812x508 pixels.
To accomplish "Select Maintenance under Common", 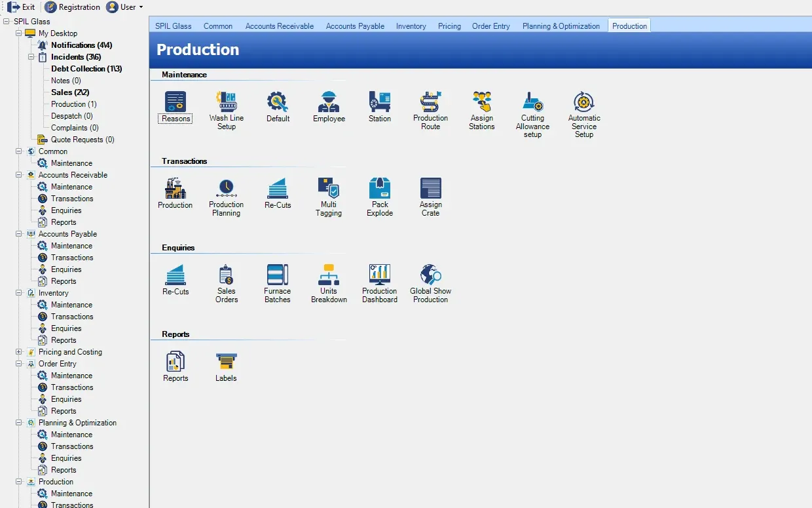I will (x=71, y=163).
